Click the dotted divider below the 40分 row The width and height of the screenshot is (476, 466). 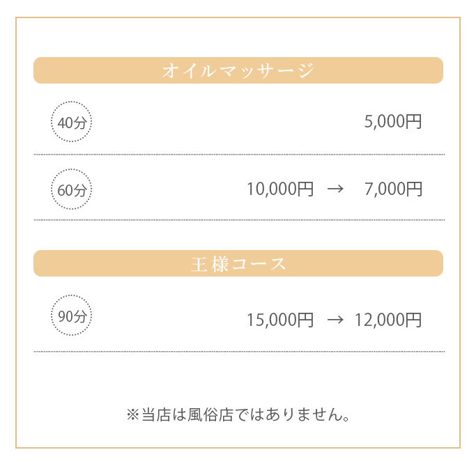tap(238, 154)
